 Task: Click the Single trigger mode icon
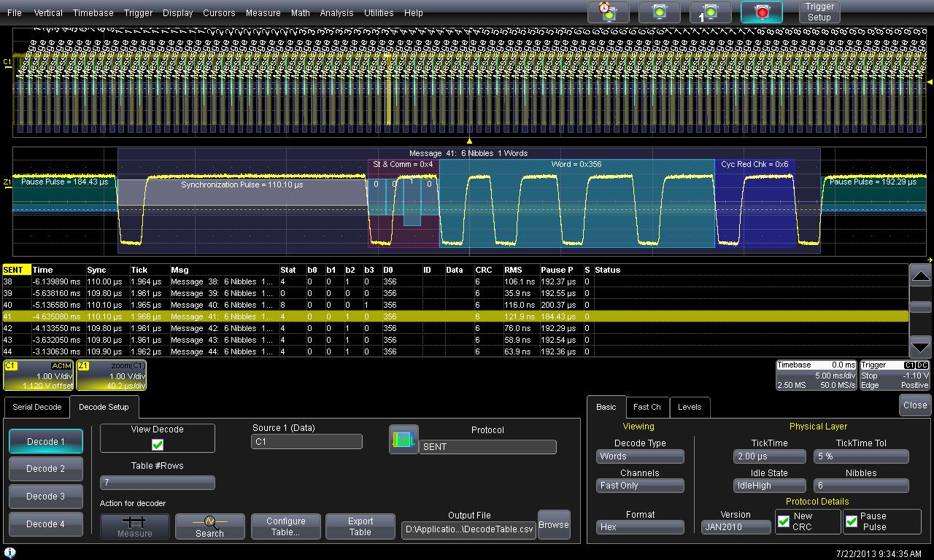710,12
